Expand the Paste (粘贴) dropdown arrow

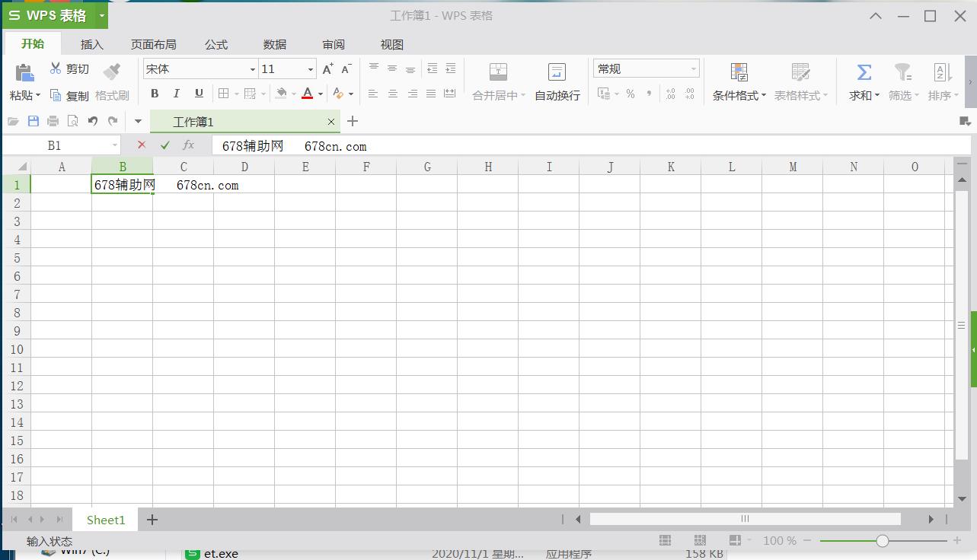pos(38,96)
